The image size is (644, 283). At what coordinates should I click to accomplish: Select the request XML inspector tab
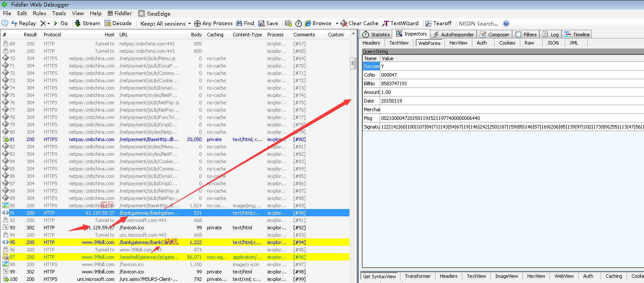coord(574,43)
